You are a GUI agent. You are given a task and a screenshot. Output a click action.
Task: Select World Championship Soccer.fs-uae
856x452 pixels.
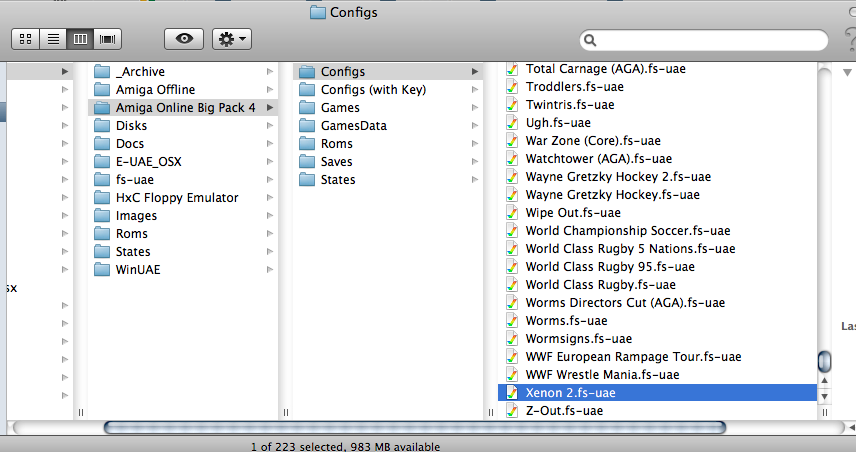pos(657,231)
